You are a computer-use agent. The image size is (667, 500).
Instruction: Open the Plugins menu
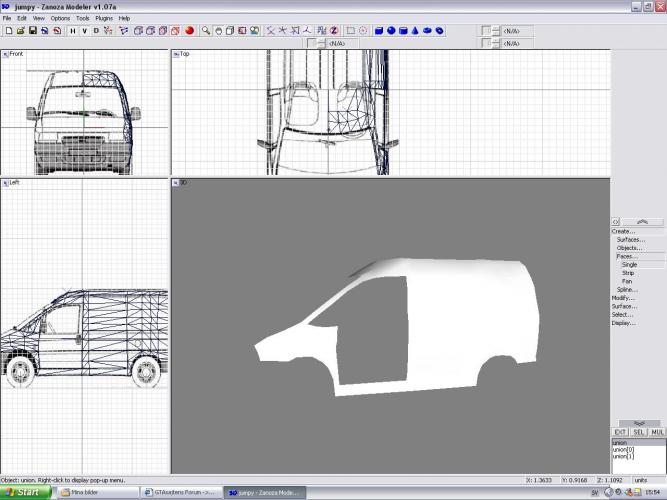pos(104,18)
